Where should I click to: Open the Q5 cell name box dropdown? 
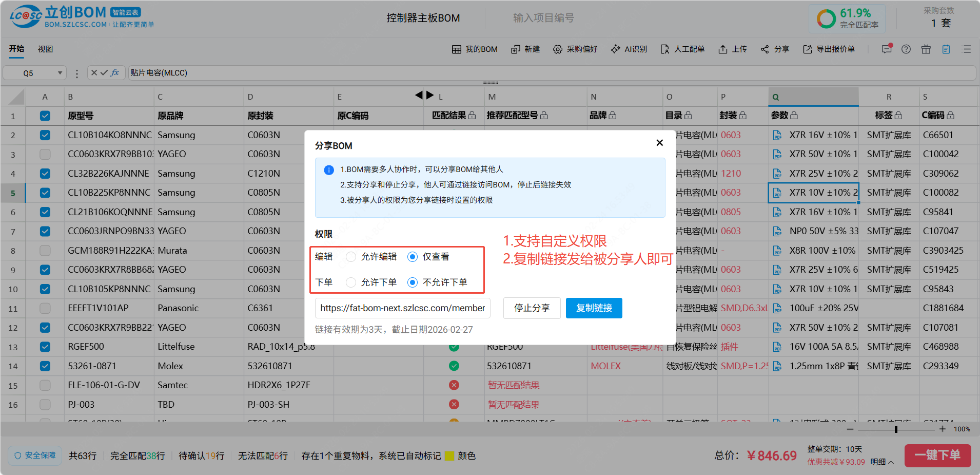tap(60, 73)
